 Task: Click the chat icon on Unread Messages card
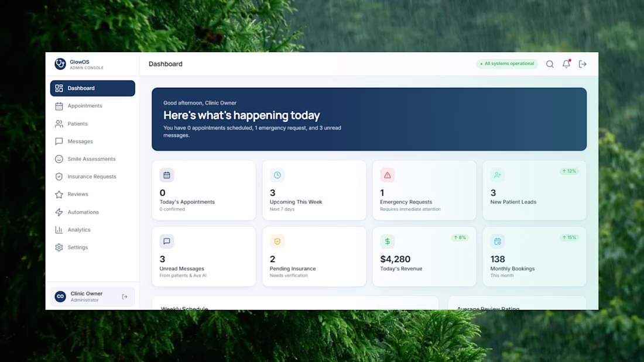click(x=167, y=242)
